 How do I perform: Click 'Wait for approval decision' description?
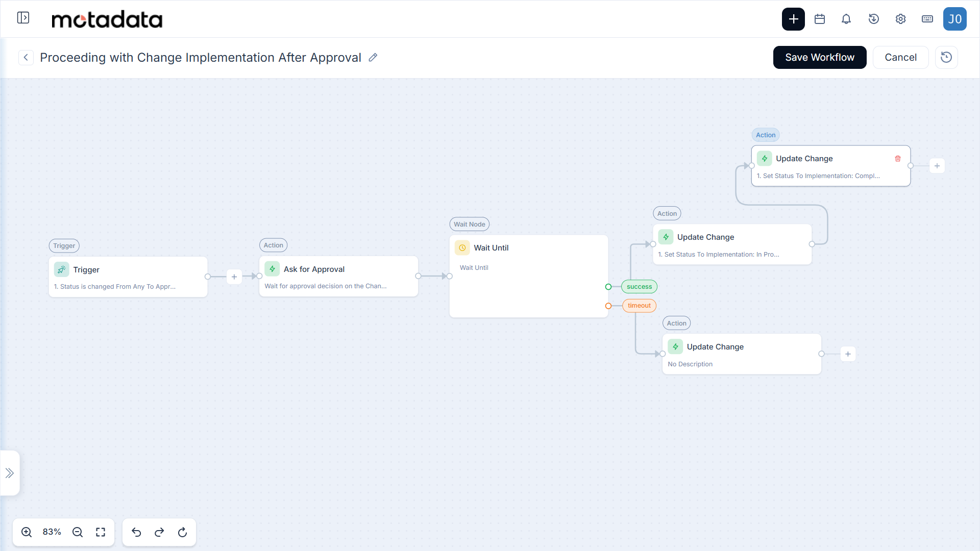[x=326, y=286]
